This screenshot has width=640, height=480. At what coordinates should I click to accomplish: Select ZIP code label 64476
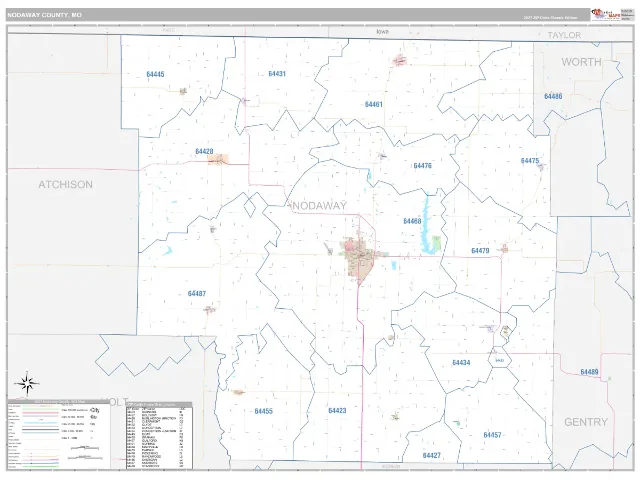point(422,166)
